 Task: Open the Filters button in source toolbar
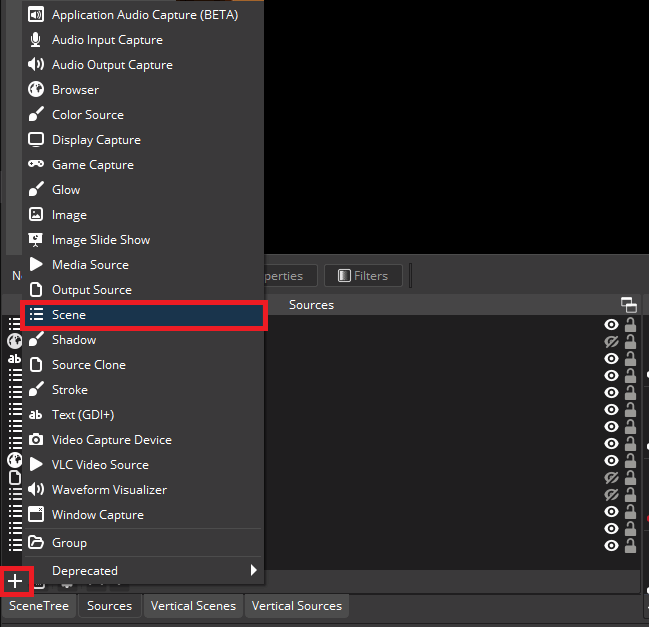click(365, 275)
